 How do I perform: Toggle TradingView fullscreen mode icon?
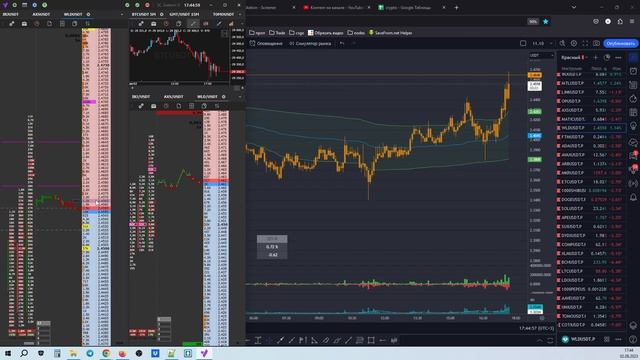(585, 43)
